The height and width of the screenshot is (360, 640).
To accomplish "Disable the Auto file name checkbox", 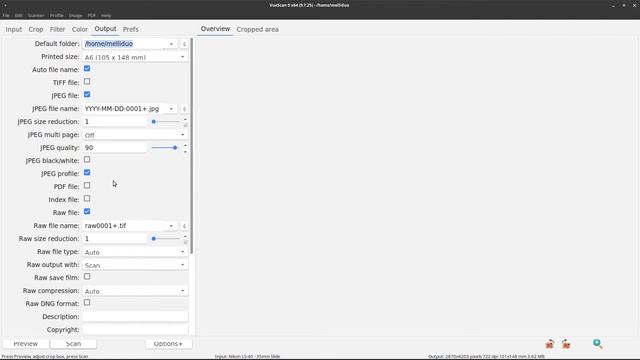I will [x=87, y=69].
